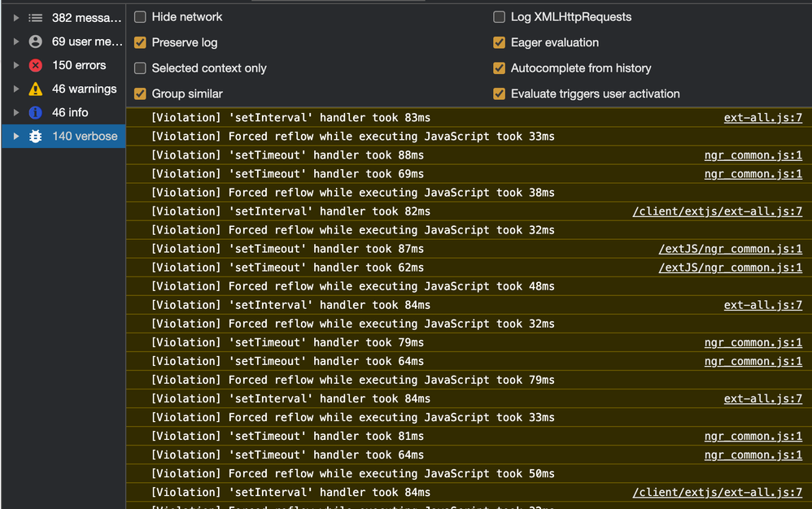Enable Log XMLHttpRequests checkbox
This screenshot has height=509, width=812.
500,17
